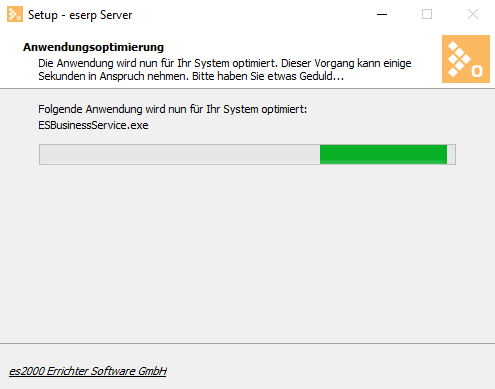Click the large orange eserp logo in header
Image resolution: width=495 pixels, height=389 pixels.
coord(466,59)
